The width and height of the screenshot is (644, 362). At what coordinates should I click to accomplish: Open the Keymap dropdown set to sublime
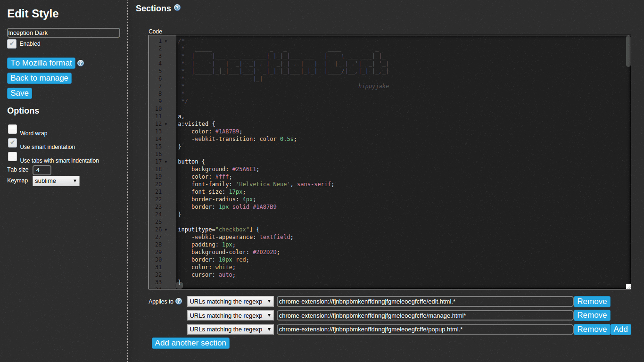(56, 181)
